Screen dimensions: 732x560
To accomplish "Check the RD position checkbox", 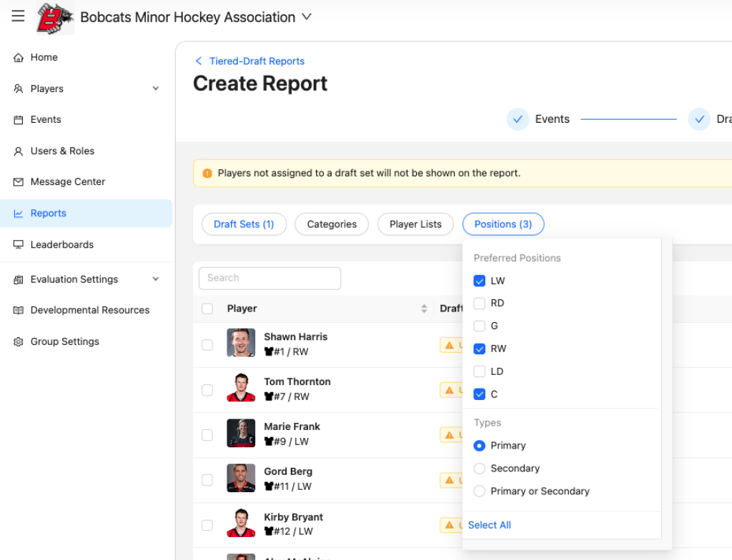I will click(480, 304).
